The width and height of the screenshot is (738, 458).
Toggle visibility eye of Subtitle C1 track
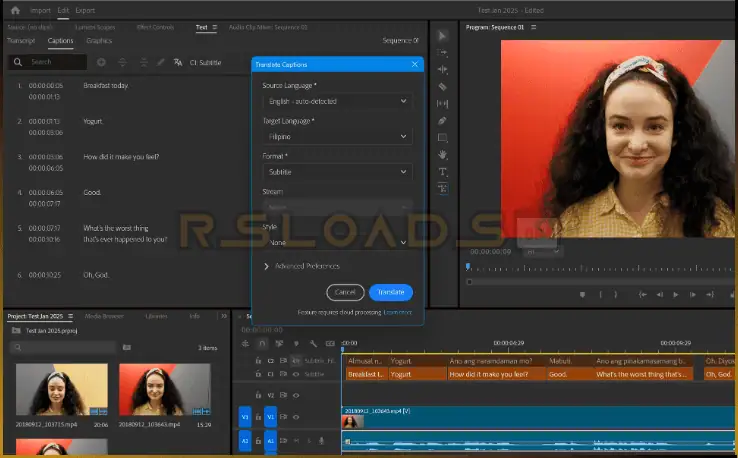coord(296,374)
